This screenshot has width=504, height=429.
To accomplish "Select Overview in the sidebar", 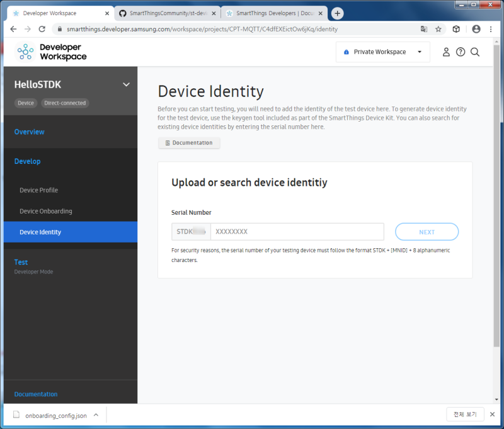I will pyautogui.click(x=29, y=132).
